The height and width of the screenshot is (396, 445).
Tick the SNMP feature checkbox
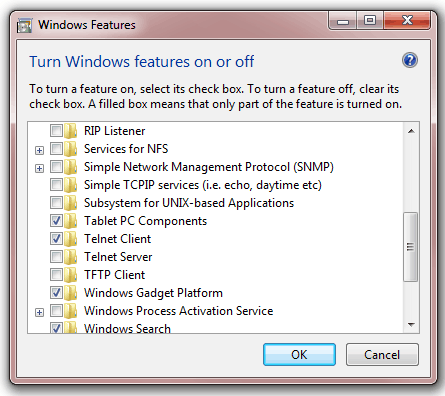pos(56,166)
